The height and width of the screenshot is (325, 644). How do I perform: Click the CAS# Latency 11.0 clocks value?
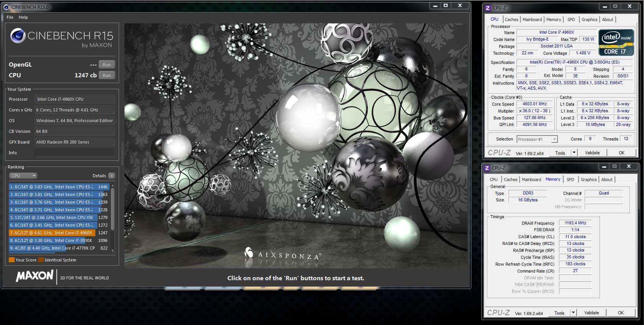(575, 237)
